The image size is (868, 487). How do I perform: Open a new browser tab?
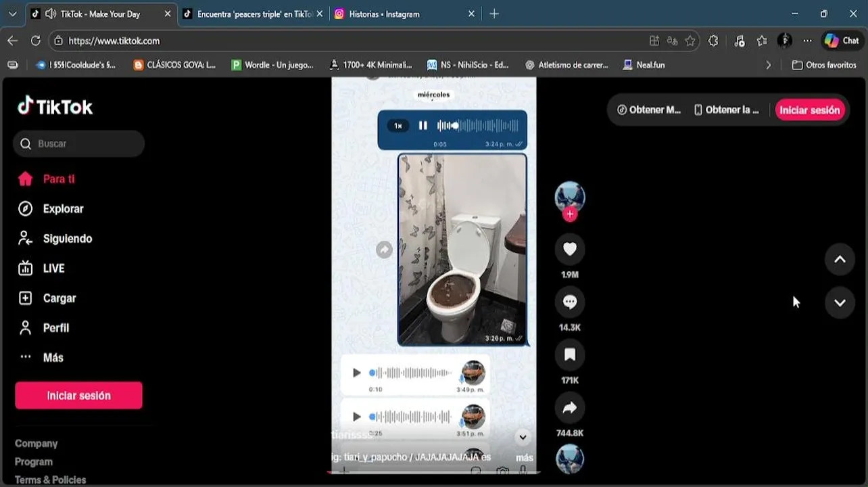pyautogui.click(x=494, y=14)
